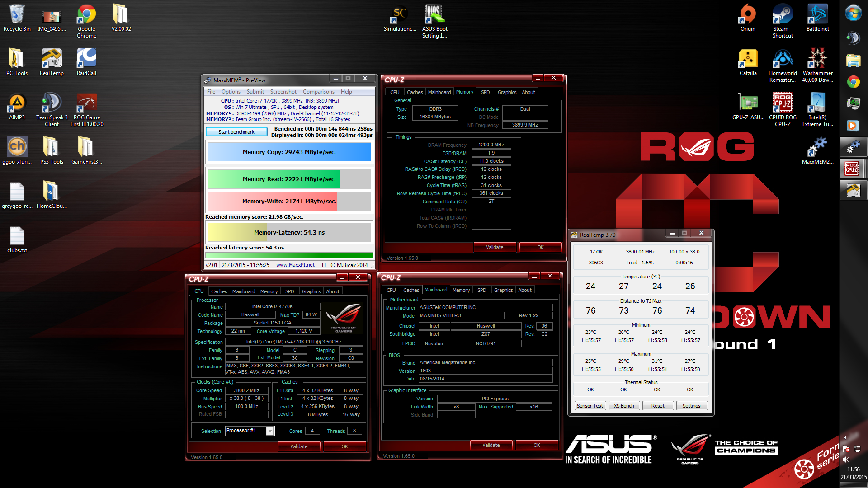Open the clubs.txt text file

[17, 239]
